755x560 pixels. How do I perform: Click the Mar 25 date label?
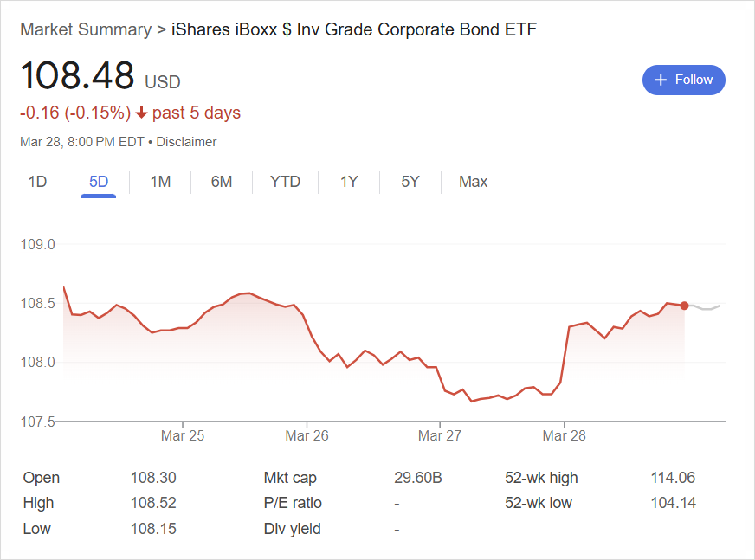(183, 435)
